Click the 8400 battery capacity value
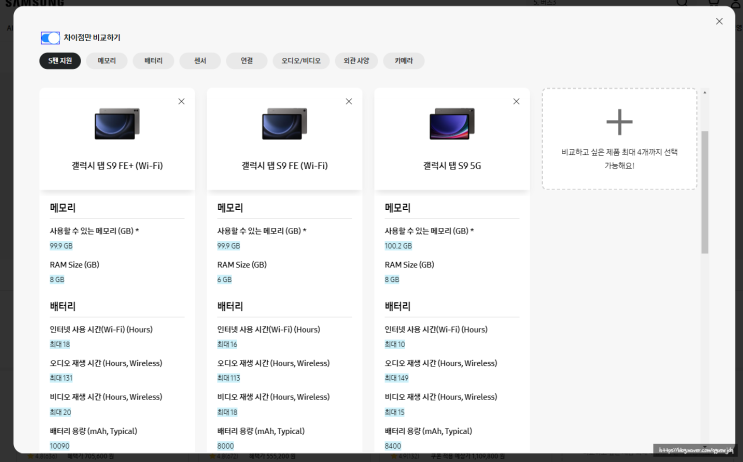Image resolution: width=743 pixels, height=462 pixels. [x=393, y=446]
